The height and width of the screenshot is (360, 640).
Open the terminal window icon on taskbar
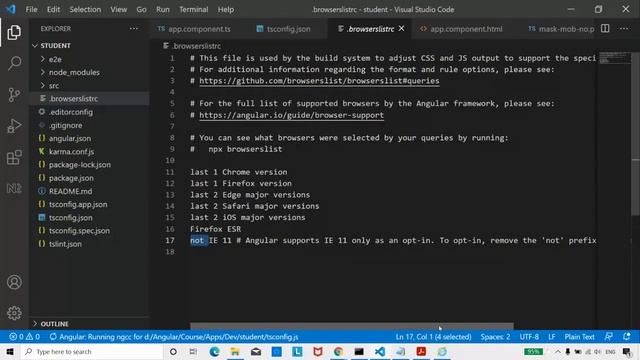(x=359, y=351)
